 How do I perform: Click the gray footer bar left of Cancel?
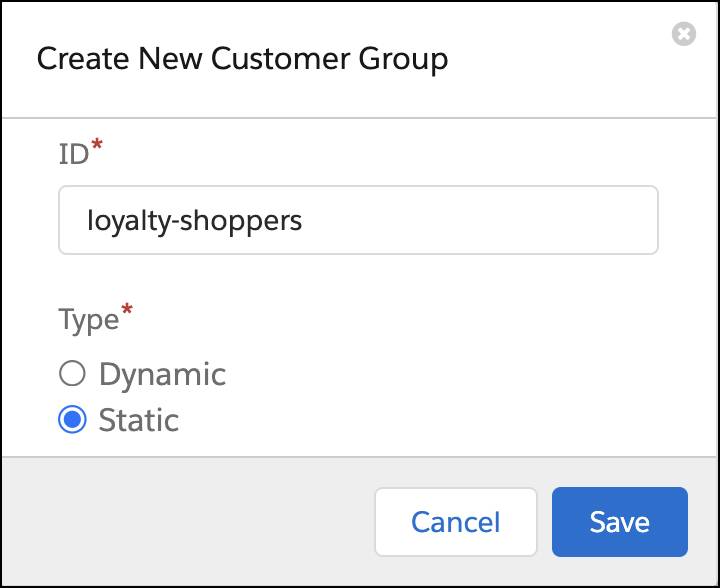tap(188, 522)
